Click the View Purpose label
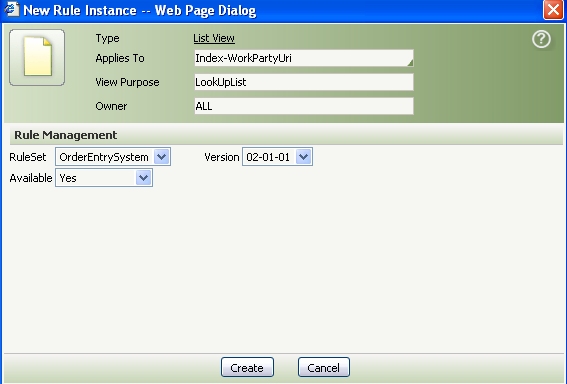The image size is (567, 384). [127, 82]
